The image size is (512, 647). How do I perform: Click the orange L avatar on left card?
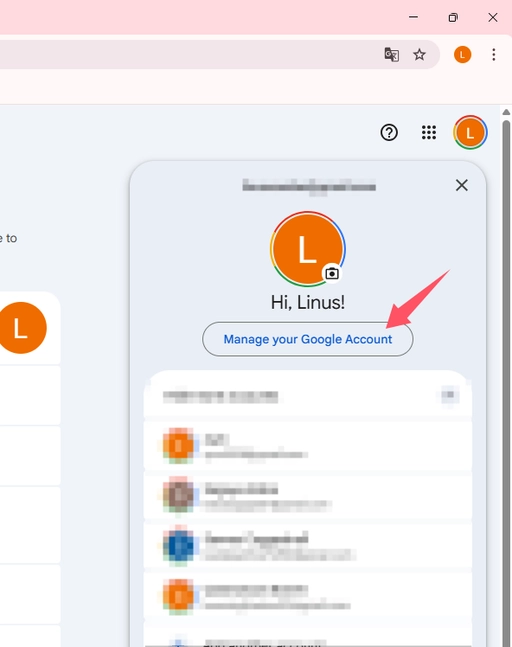22,328
